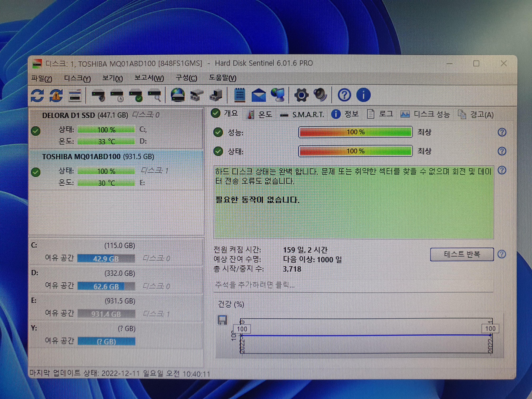Click the globe dome over disk toolbar icon
The width and height of the screenshot is (532, 399).
point(178,95)
